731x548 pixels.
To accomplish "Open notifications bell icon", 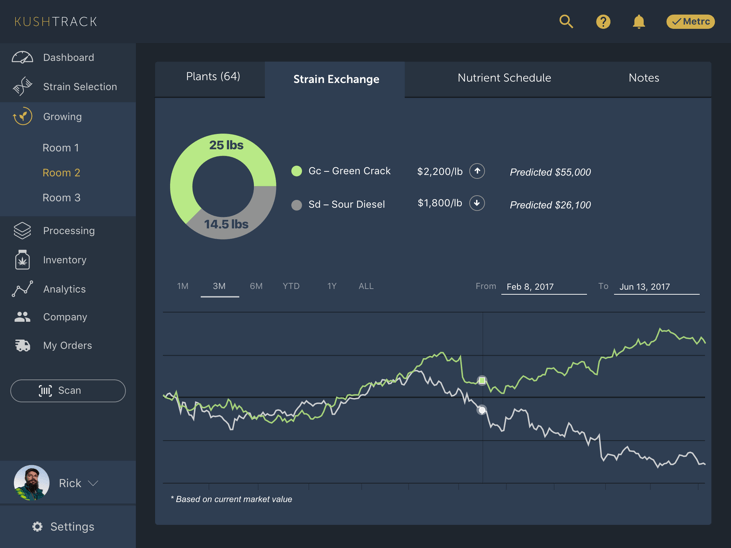I will (x=639, y=21).
